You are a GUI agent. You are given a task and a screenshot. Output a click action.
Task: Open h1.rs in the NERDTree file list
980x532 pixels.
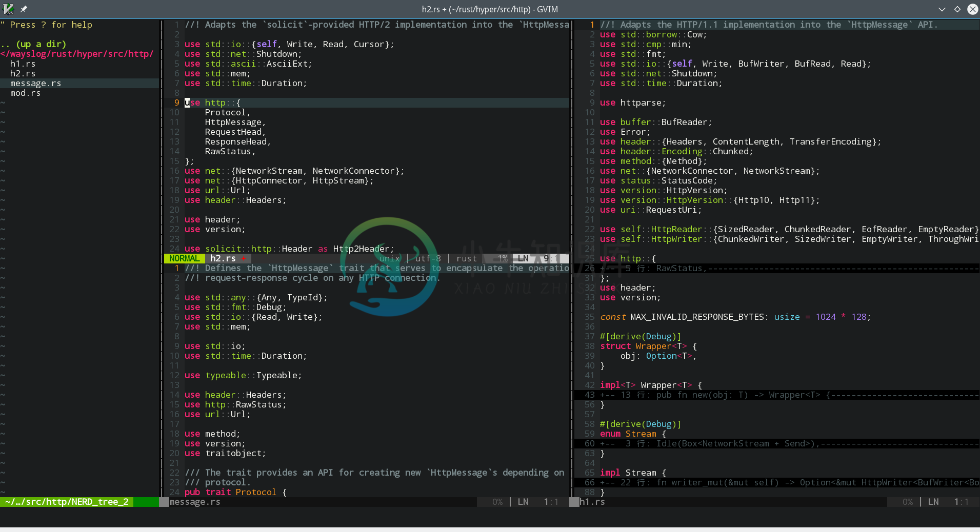click(x=23, y=64)
